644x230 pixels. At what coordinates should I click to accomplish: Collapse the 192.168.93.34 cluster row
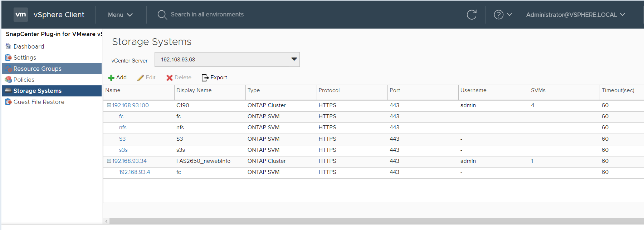[109, 161]
